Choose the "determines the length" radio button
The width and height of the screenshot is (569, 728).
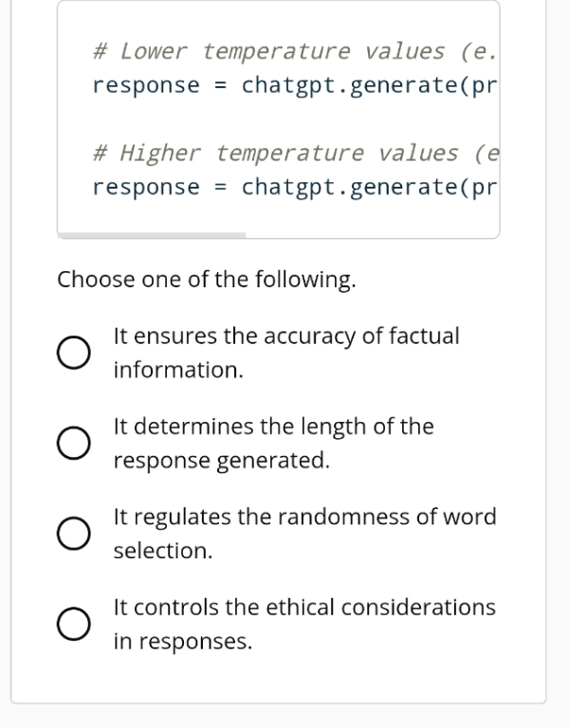pos(73,444)
